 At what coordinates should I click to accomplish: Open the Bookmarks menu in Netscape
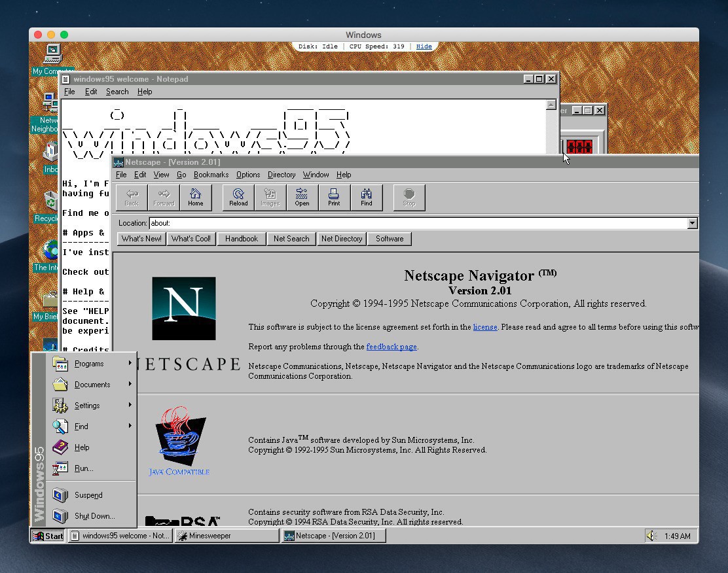pyautogui.click(x=211, y=175)
